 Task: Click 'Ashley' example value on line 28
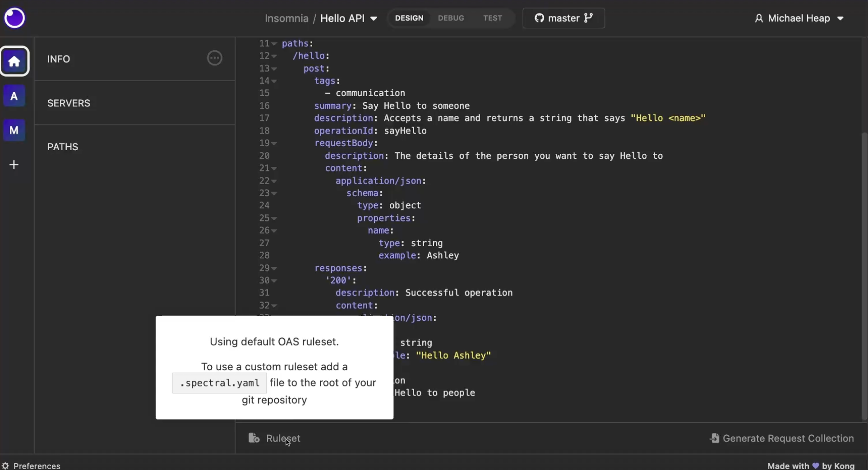click(x=443, y=255)
